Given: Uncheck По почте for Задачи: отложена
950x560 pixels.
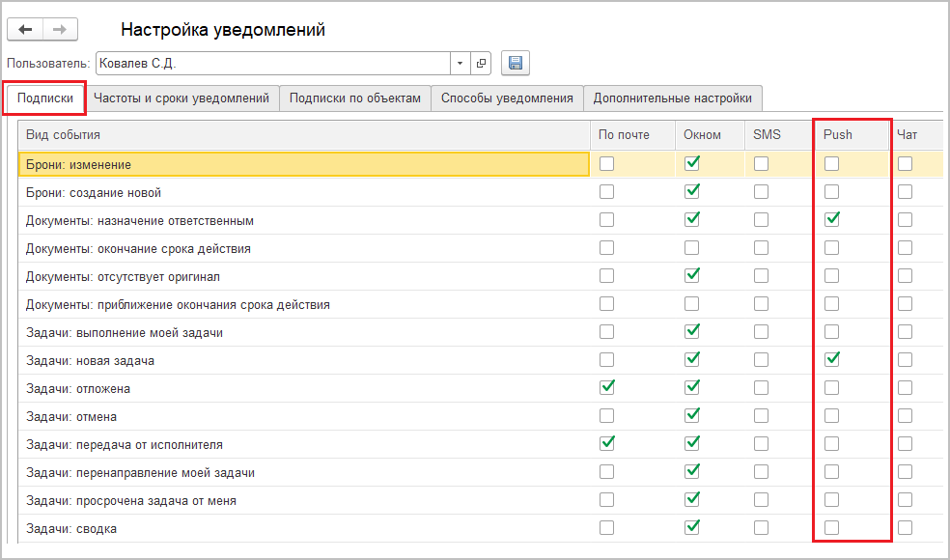Looking at the screenshot, I should click(606, 388).
